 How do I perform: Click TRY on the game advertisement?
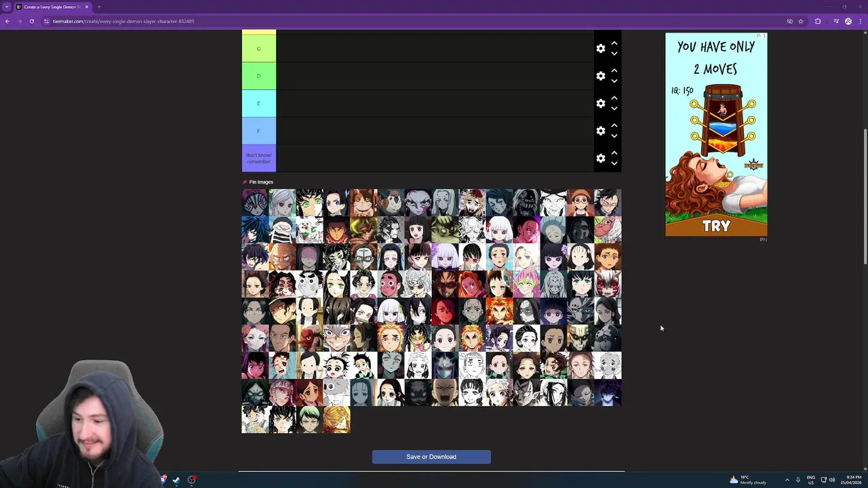(716, 226)
